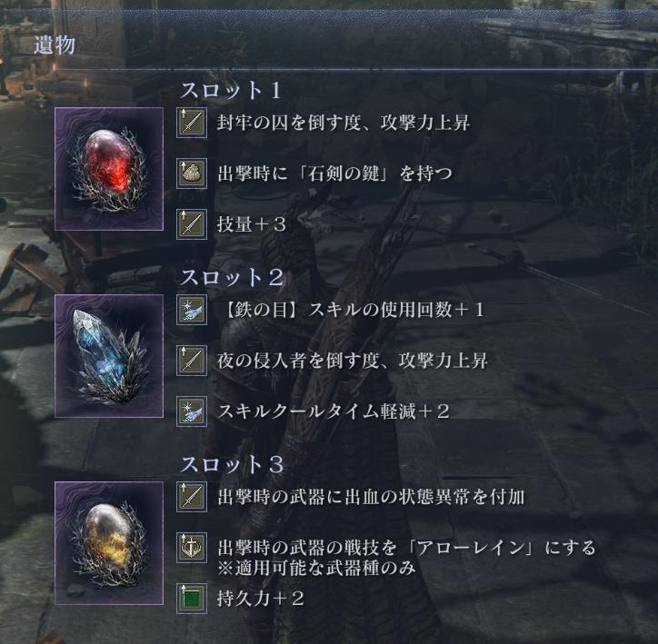Select the blue crystal relic in Slot 2
This screenshot has width=658, height=644.
[109, 356]
